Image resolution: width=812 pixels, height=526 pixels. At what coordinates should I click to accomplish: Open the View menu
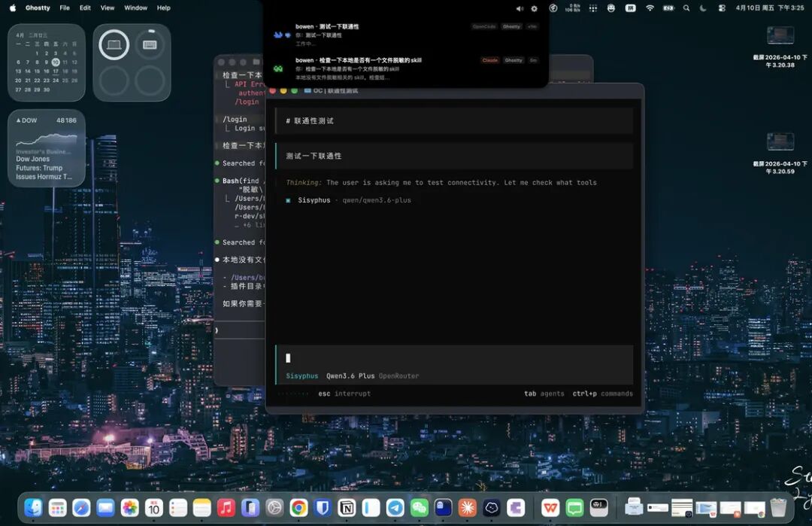(108, 8)
